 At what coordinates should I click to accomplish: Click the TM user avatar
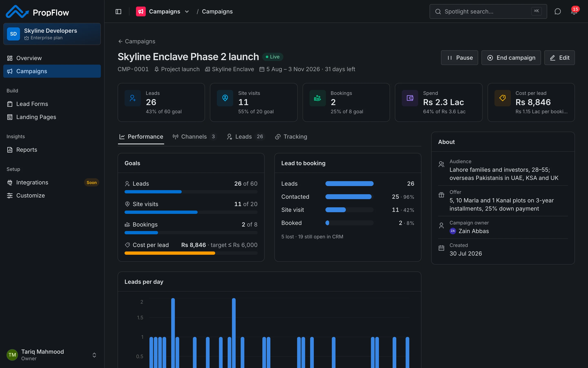12,355
